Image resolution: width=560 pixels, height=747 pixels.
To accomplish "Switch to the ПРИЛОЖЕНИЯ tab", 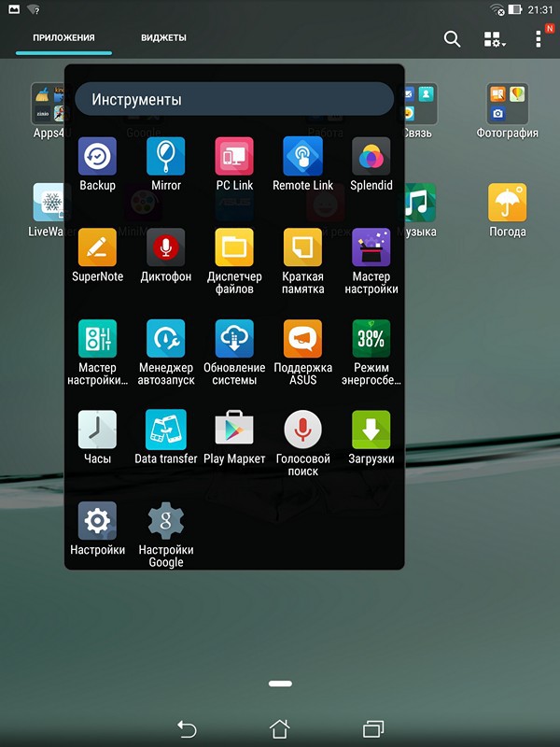I will pyautogui.click(x=63, y=37).
